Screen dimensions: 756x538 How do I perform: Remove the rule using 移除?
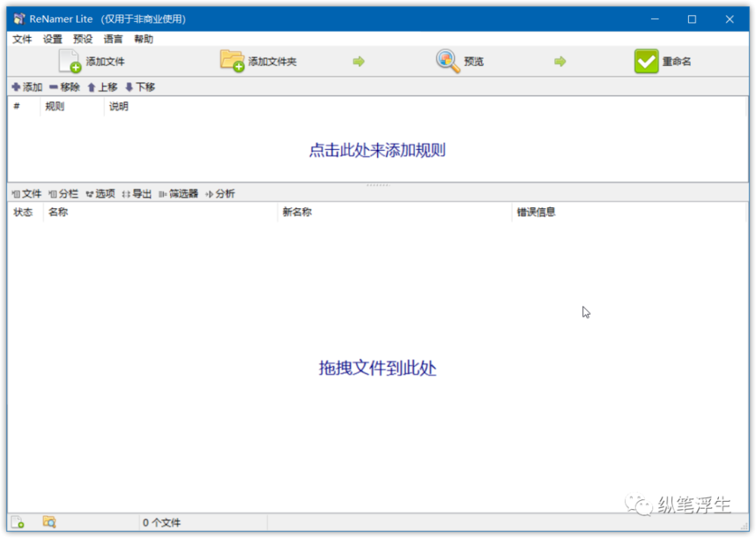tap(64, 87)
